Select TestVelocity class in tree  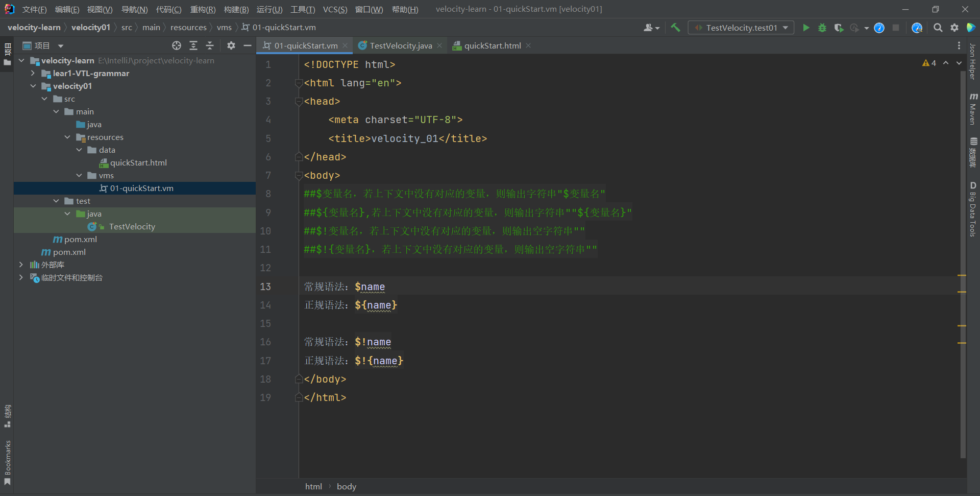[x=132, y=226]
